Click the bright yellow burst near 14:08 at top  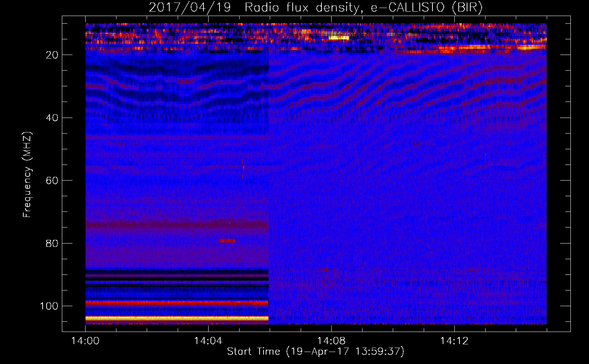click(x=339, y=37)
